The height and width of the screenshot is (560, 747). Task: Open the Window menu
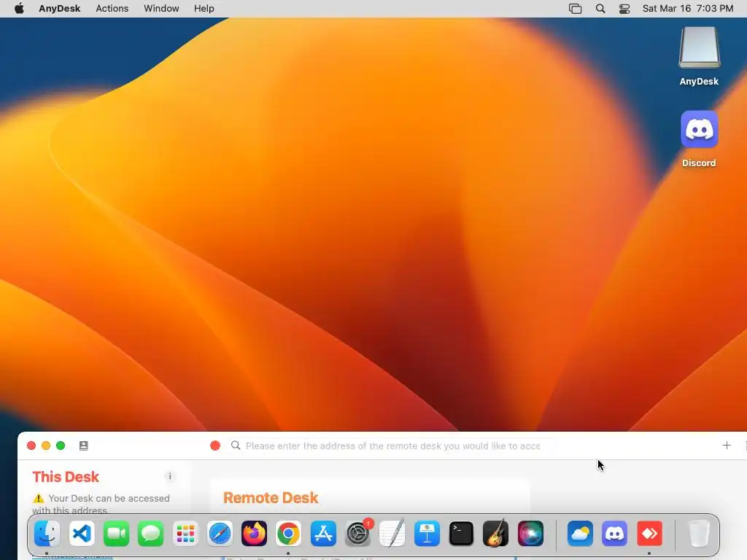coord(161,9)
